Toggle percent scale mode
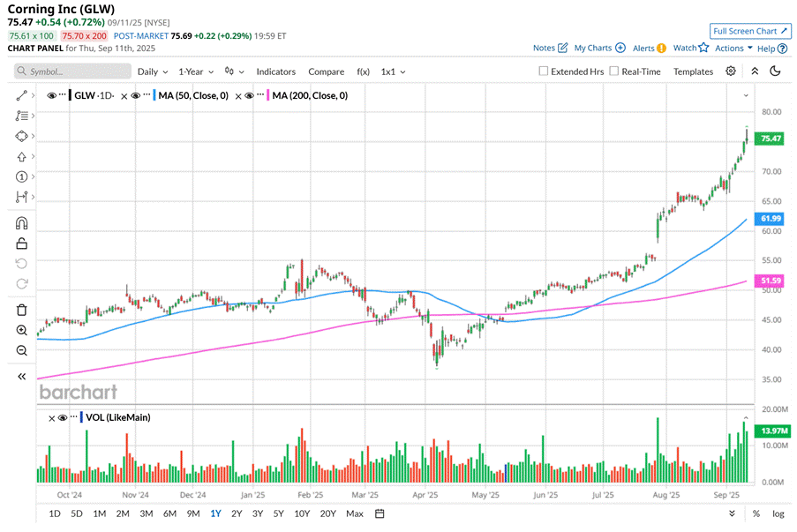This screenshot has width=797, height=532. pos(756,513)
